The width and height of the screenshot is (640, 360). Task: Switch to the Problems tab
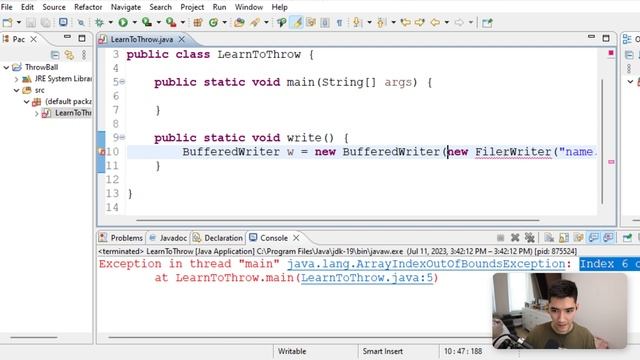[121, 238]
